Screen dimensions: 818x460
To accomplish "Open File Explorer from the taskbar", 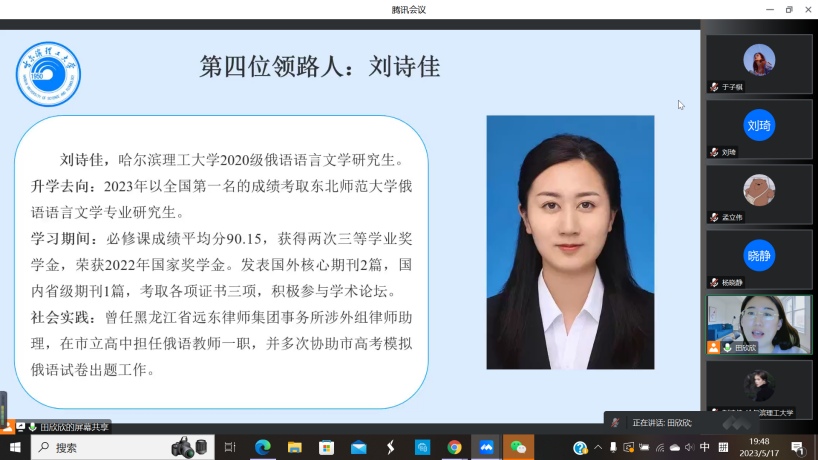I will [295, 447].
